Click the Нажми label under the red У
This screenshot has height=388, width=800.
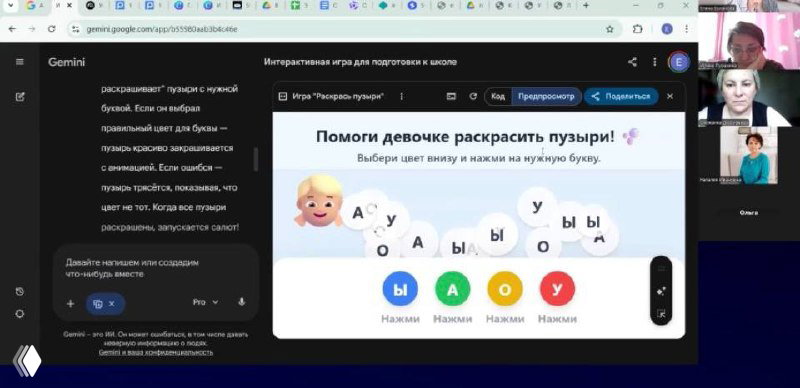[557, 319]
